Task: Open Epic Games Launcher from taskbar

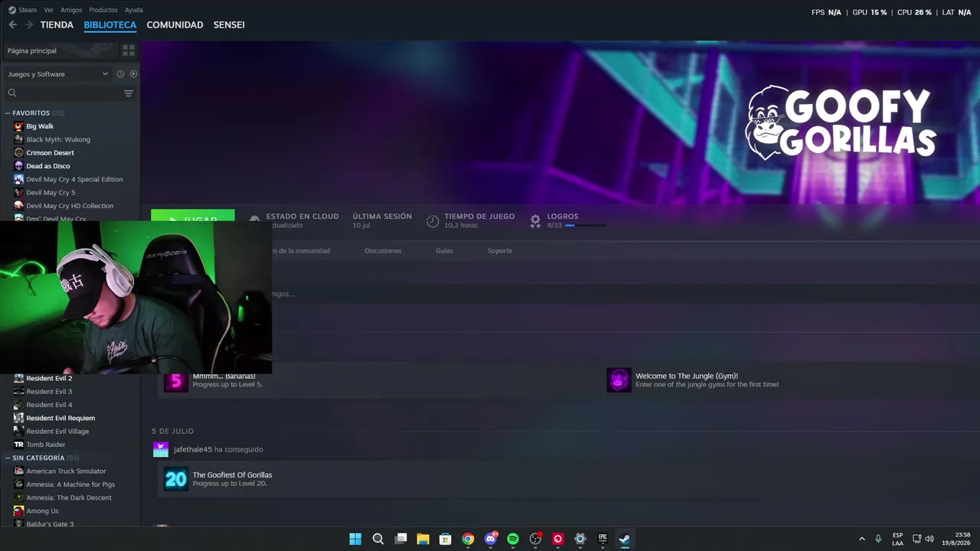Action: point(603,539)
